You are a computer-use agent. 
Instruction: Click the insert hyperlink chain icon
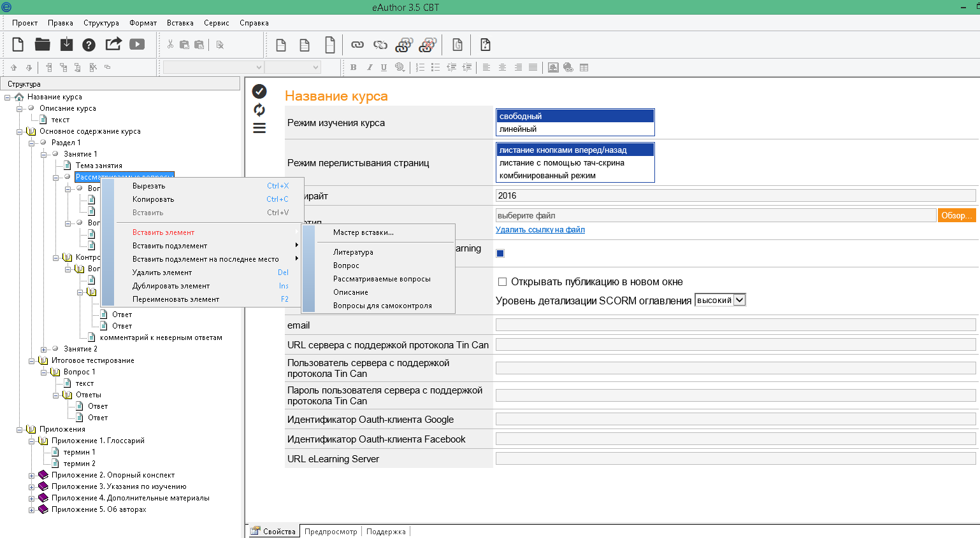coord(357,45)
